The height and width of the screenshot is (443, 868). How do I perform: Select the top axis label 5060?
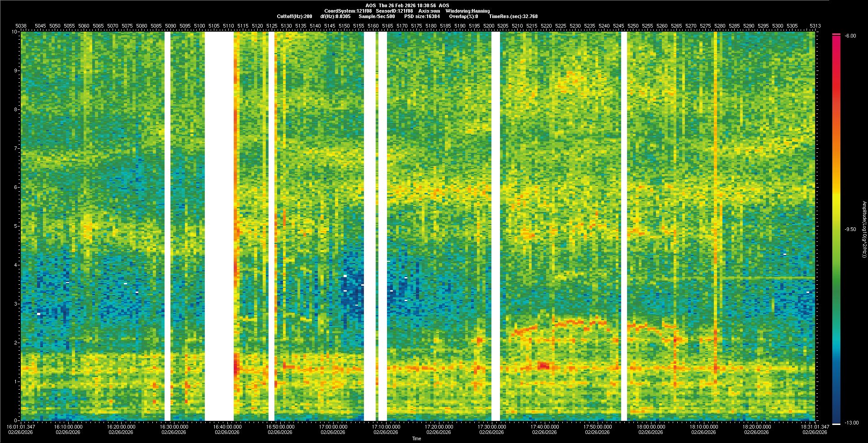pos(84,26)
